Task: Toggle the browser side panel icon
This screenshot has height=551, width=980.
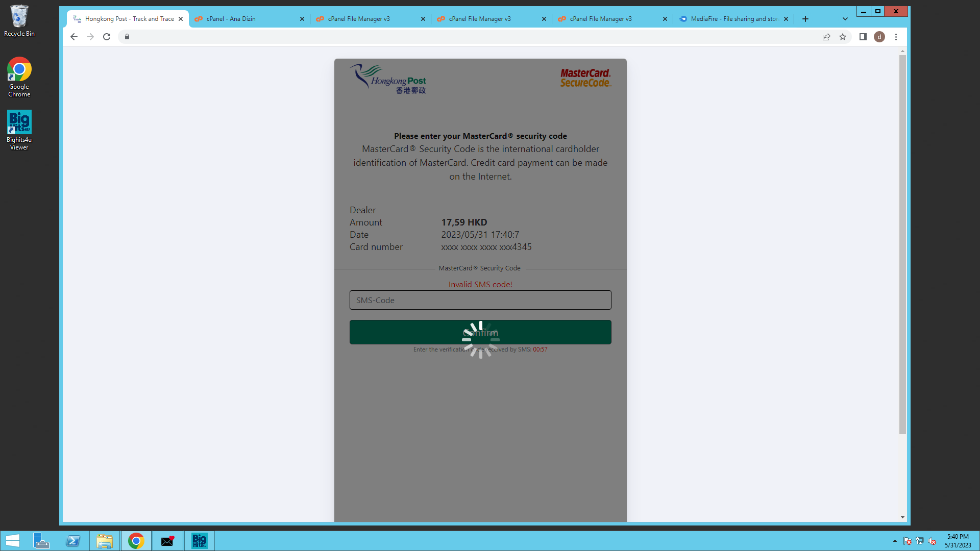Action: (863, 37)
